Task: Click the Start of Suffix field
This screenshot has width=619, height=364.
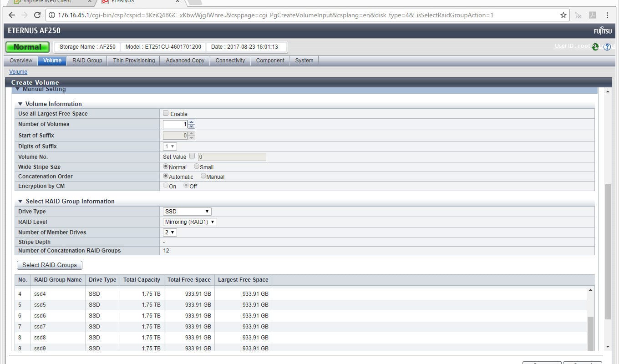Action: click(175, 136)
